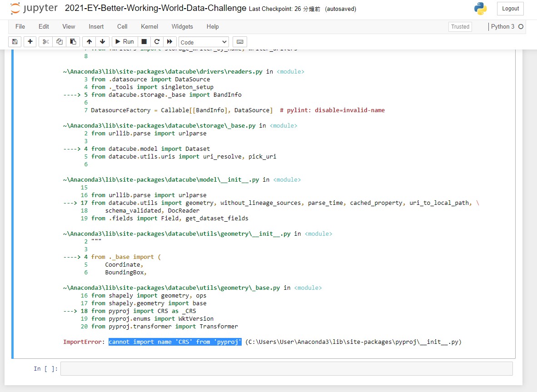Move selected cell up arrow

pos(89,41)
